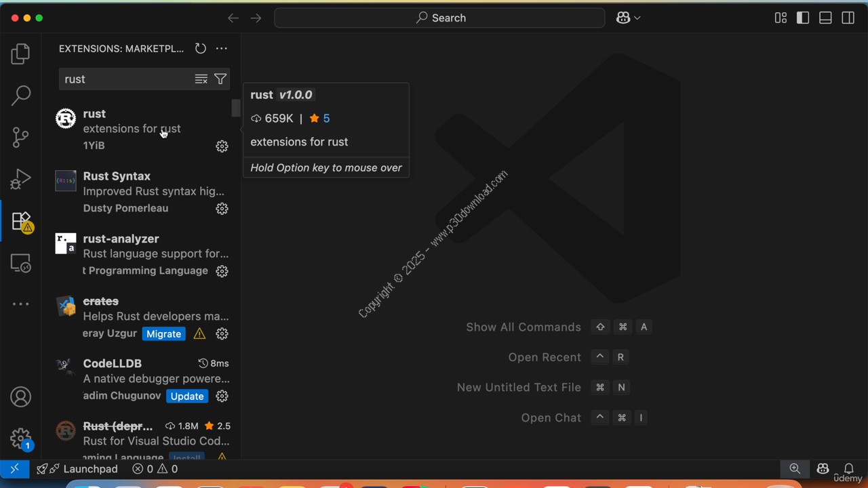Click Dusty Pomerleau publisher name
The image size is (868, 488).
click(x=125, y=208)
